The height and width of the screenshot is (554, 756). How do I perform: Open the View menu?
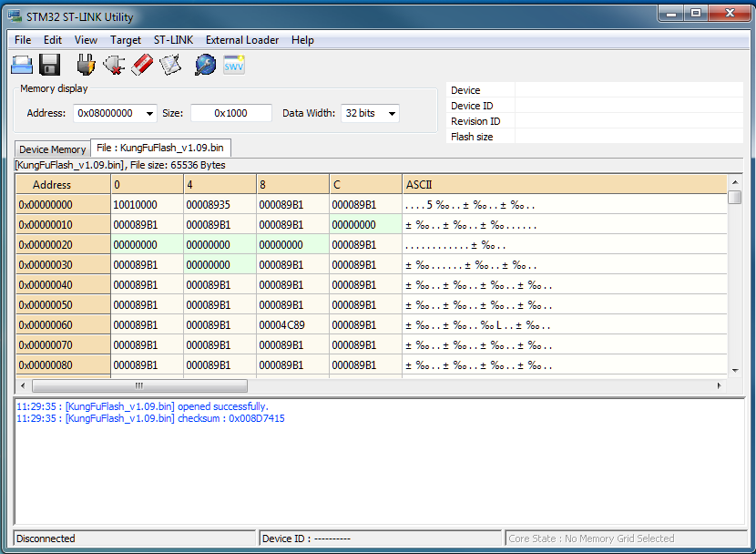point(86,40)
